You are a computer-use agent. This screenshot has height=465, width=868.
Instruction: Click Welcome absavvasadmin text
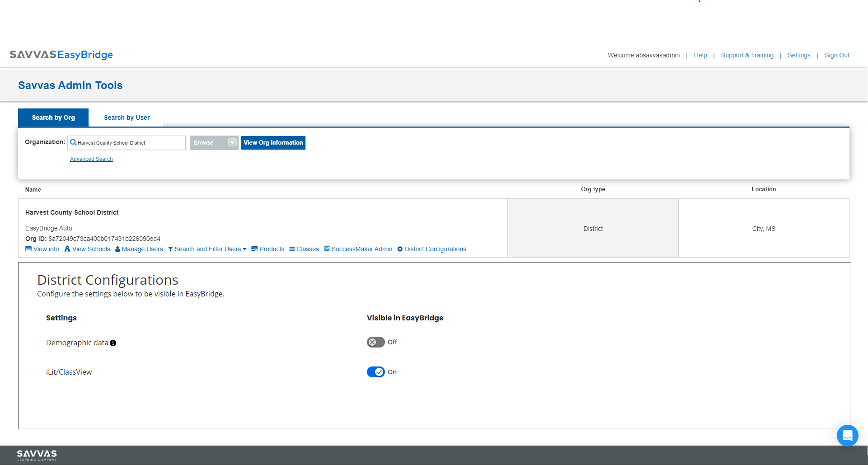pos(643,55)
